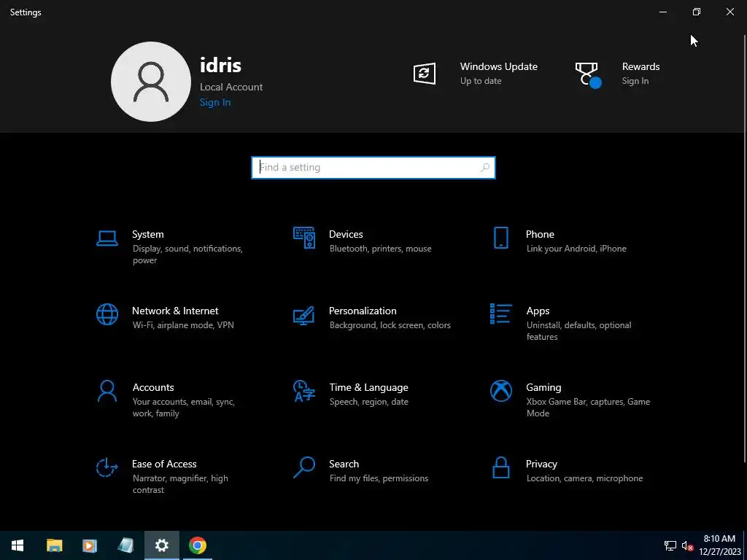747x560 pixels.
Task: Open the media player taskbar icon
Action: pos(90,545)
